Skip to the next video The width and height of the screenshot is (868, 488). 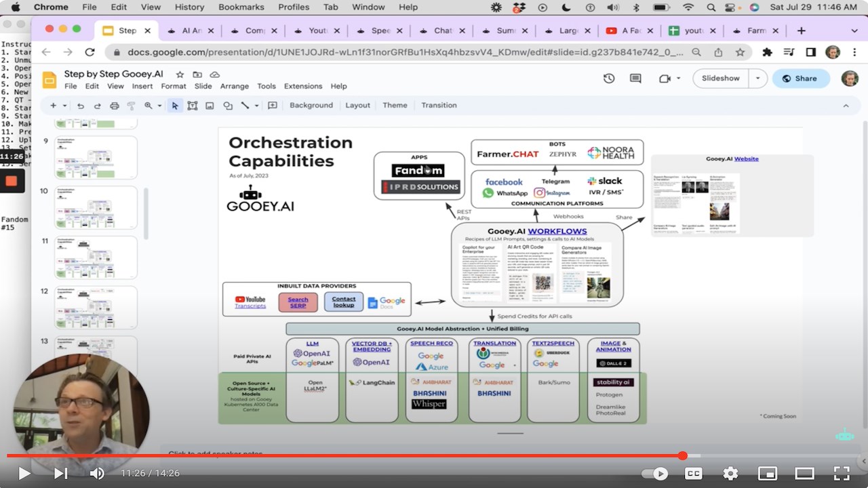tap(60, 473)
